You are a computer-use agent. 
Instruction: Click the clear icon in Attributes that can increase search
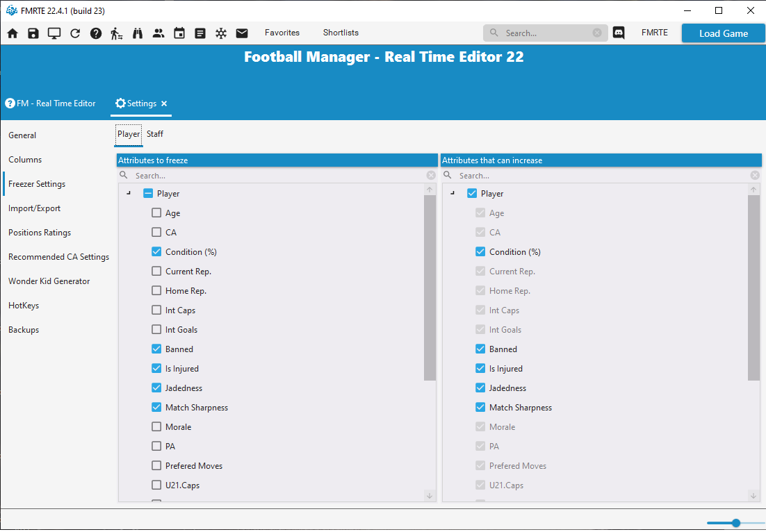point(755,175)
